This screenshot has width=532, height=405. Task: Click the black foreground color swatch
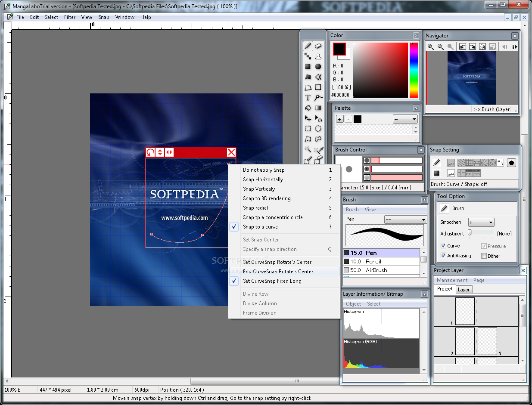click(x=339, y=49)
